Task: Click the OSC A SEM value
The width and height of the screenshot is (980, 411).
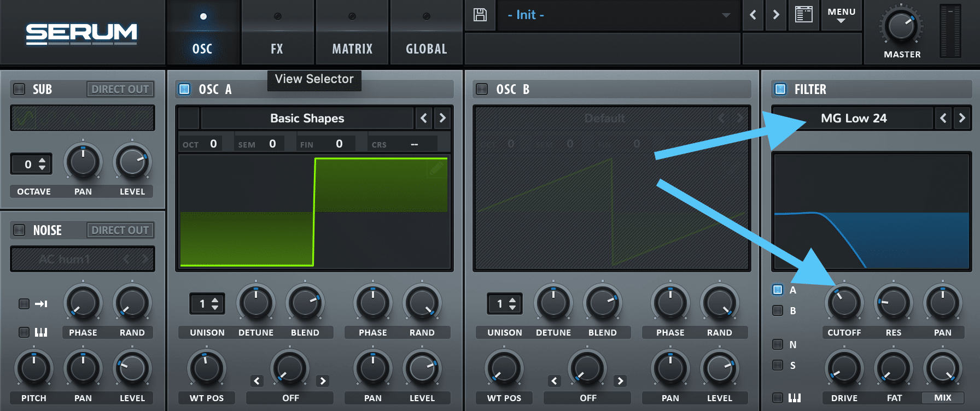Action: point(272,144)
